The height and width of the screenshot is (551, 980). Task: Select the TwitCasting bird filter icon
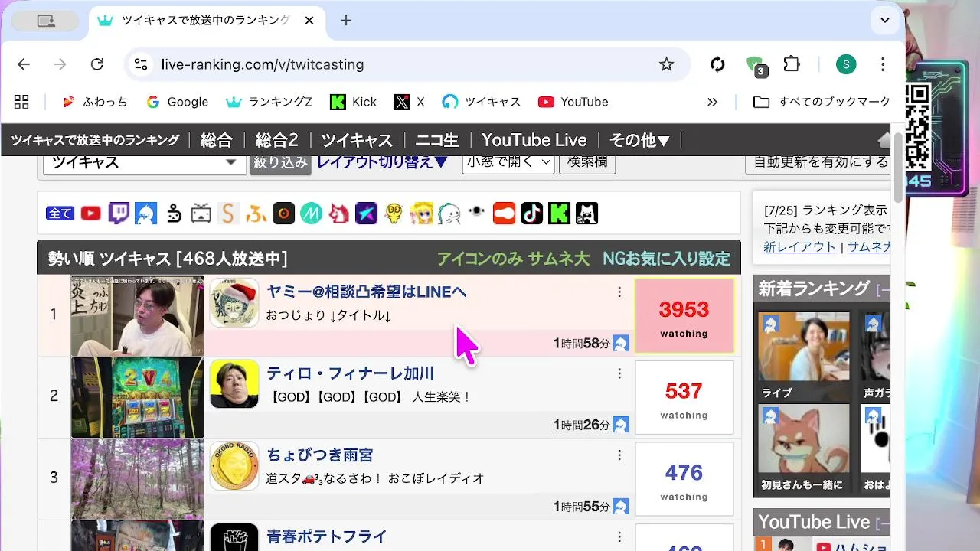tap(146, 214)
